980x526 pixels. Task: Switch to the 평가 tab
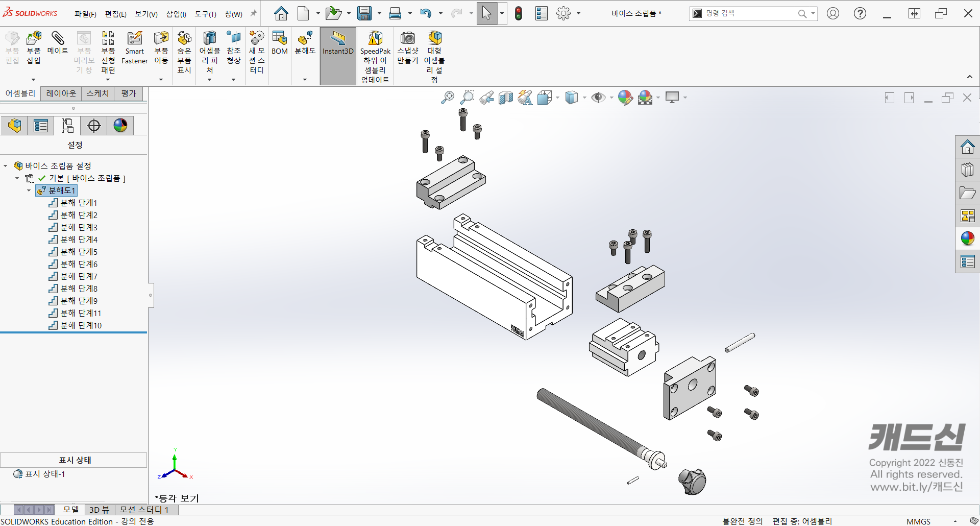129,93
